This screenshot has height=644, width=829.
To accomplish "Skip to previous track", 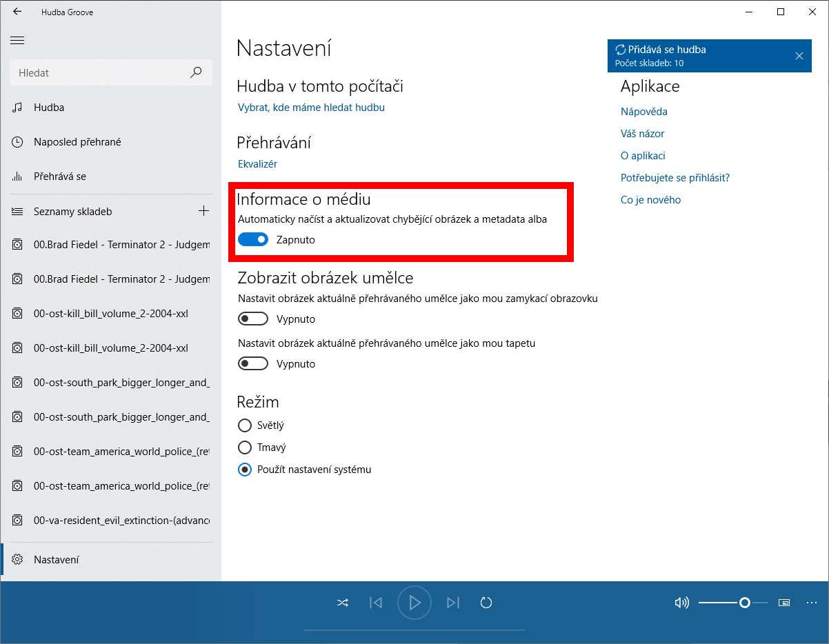I will [376, 603].
